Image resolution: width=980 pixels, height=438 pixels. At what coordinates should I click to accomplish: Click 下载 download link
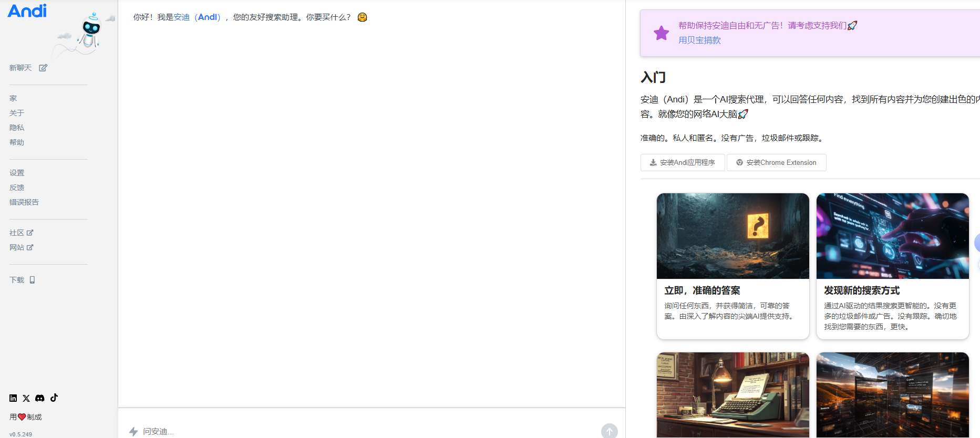pyautogui.click(x=17, y=280)
